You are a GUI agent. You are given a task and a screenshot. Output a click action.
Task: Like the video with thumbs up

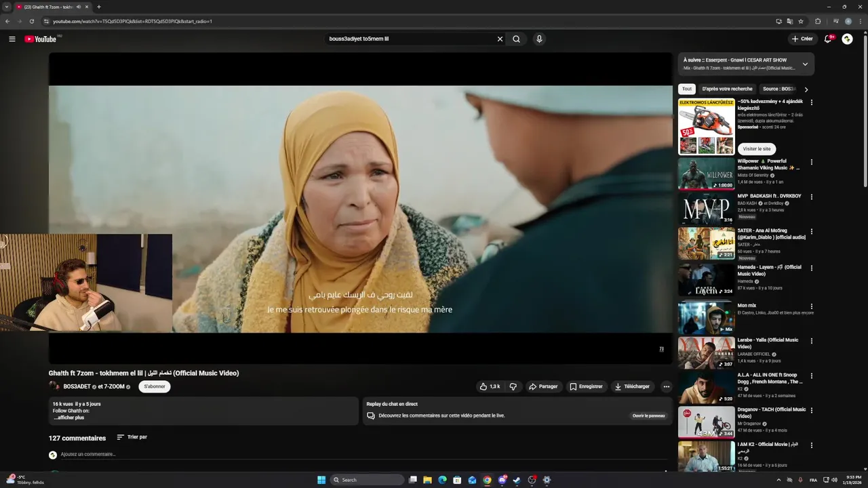(490, 386)
